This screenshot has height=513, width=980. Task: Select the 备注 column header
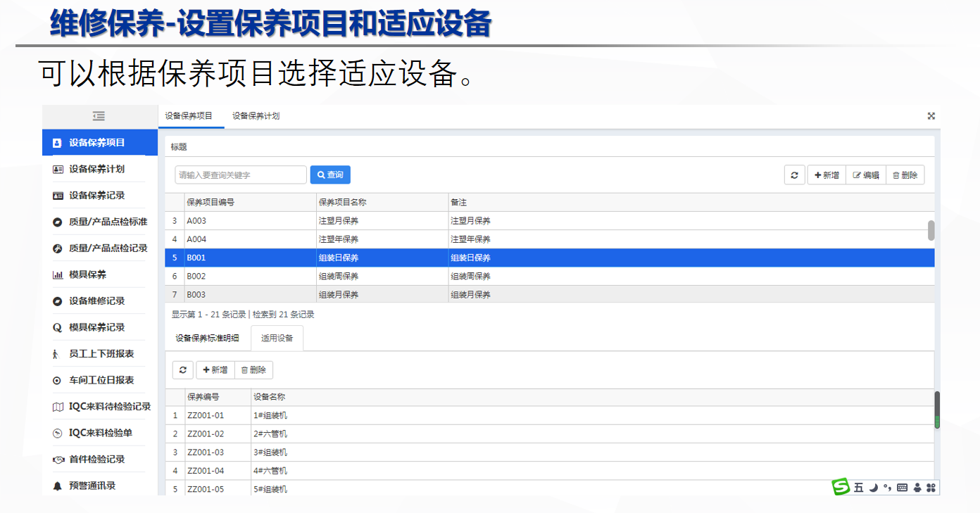point(691,202)
